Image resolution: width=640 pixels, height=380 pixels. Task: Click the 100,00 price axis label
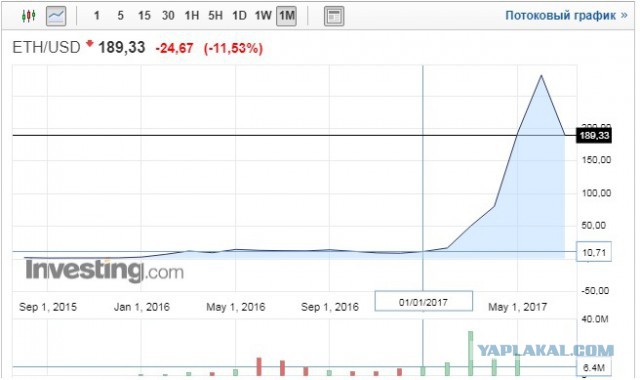596,193
